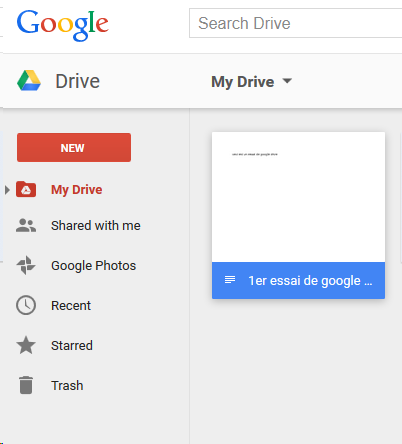Open Shared with me section

tap(96, 226)
